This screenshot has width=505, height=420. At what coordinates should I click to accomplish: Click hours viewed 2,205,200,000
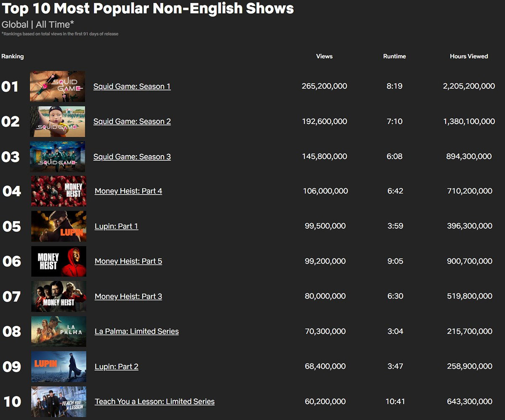[x=469, y=86]
